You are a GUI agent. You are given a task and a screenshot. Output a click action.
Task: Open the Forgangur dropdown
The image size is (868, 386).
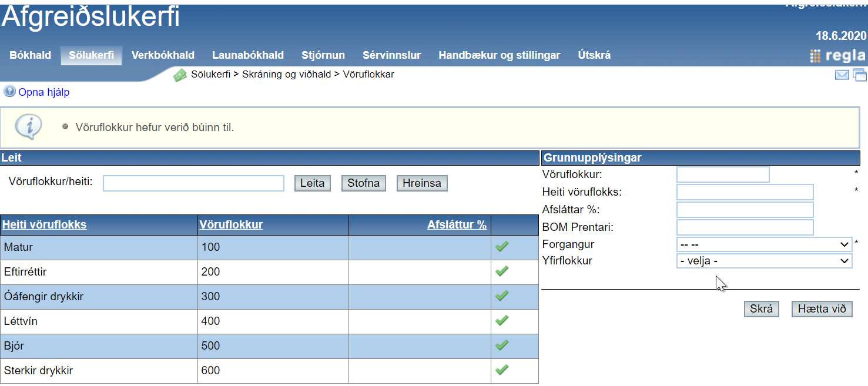[x=763, y=244]
